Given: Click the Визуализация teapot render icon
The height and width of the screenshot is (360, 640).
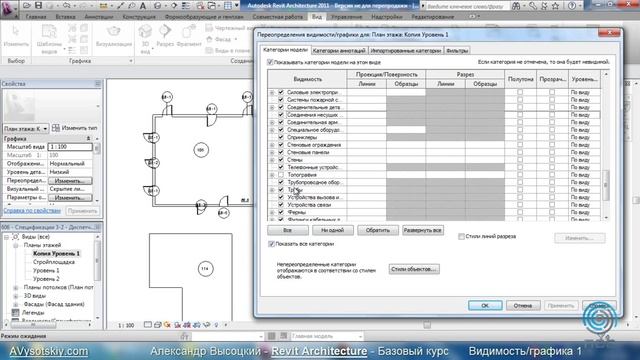Looking at the screenshot, I should [x=113, y=32].
